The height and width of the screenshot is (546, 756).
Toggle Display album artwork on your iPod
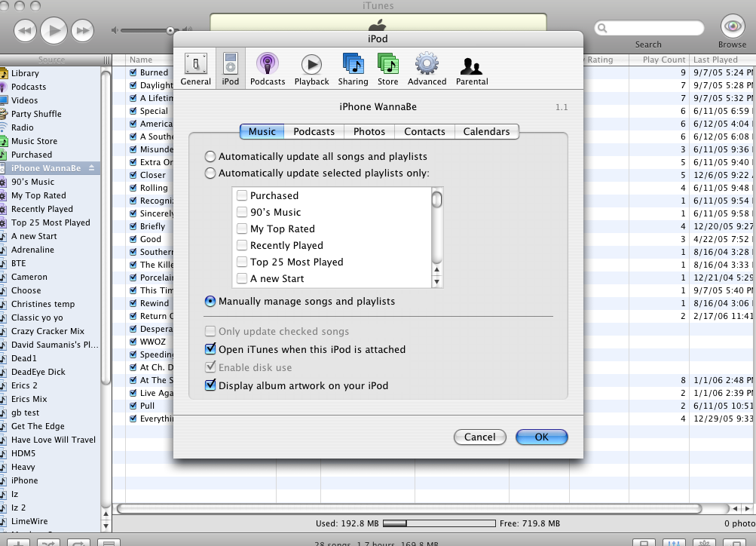pyautogui.click(x=210, y=385)
